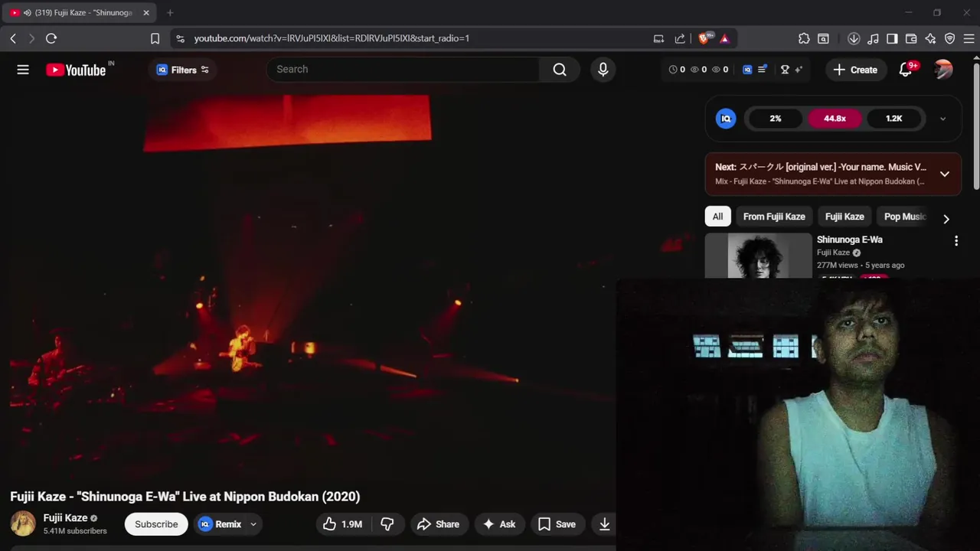Image resolution: width=980 pixels, height=551 pixels.
Task: Focus the YouTube search box
Action: point(403,69)
